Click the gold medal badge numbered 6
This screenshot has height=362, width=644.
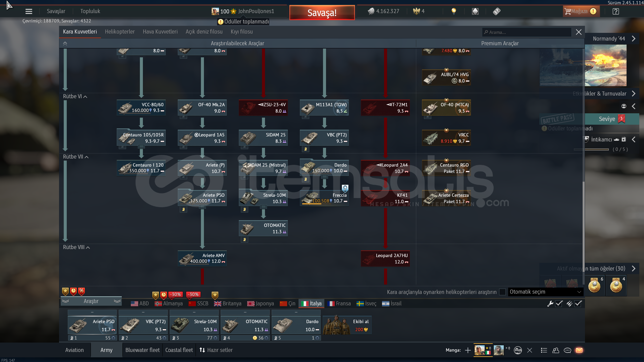click(594, 285)
